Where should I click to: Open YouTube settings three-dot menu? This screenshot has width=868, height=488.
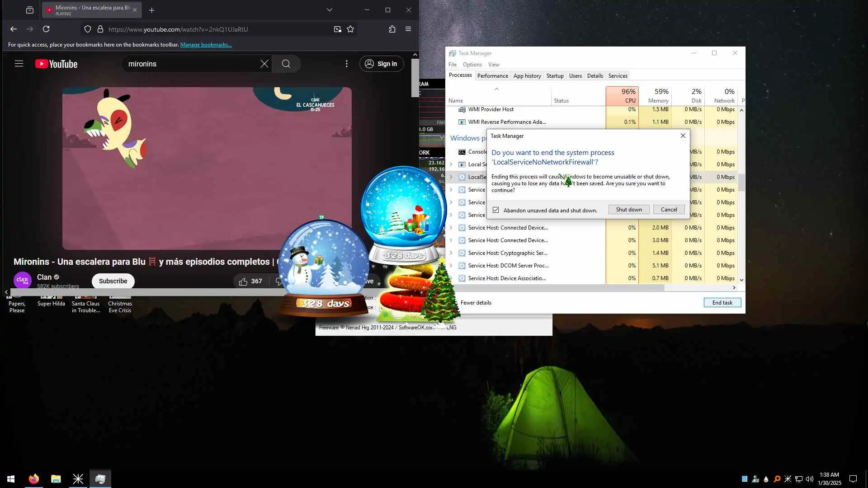pyautogui.click(x=347, y=64)
